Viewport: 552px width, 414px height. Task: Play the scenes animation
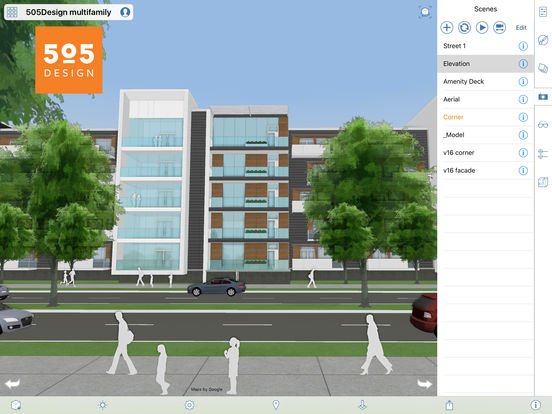[x=482, y=27]
